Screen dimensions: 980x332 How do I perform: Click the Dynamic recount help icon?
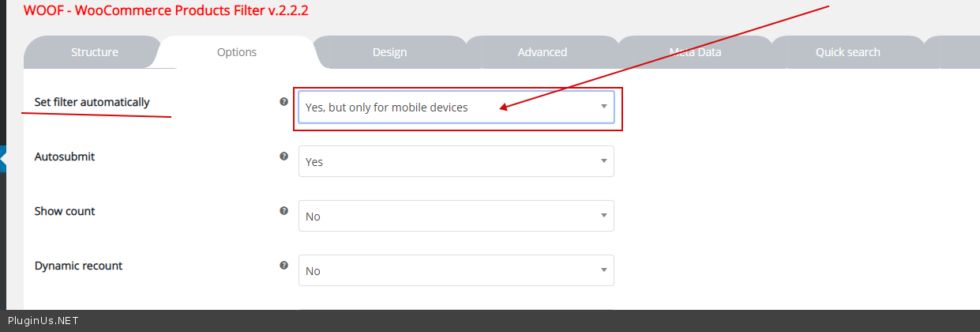(284, 266)
